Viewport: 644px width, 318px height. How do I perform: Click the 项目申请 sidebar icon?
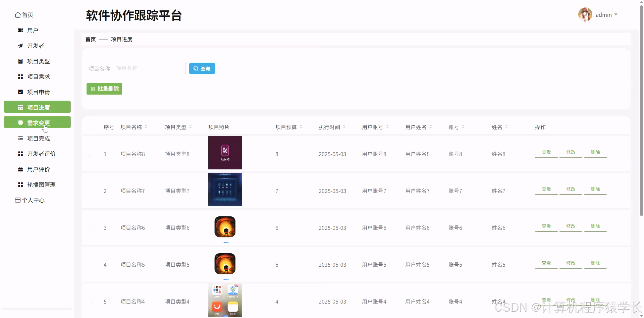tap(20, 92)
